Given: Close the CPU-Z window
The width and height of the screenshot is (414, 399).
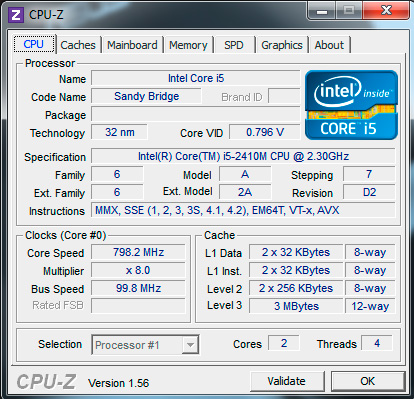Looking at the screenshot, I should coord(386,11).
